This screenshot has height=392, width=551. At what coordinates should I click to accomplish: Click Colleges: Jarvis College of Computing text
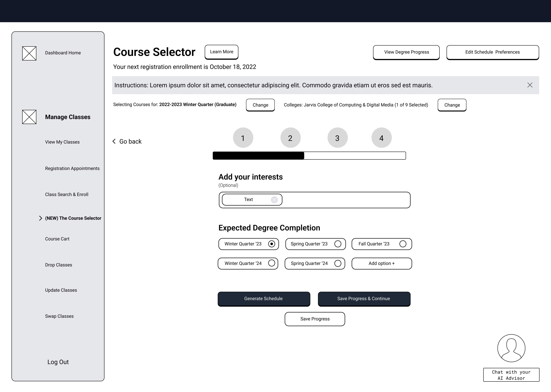point(356,105)
